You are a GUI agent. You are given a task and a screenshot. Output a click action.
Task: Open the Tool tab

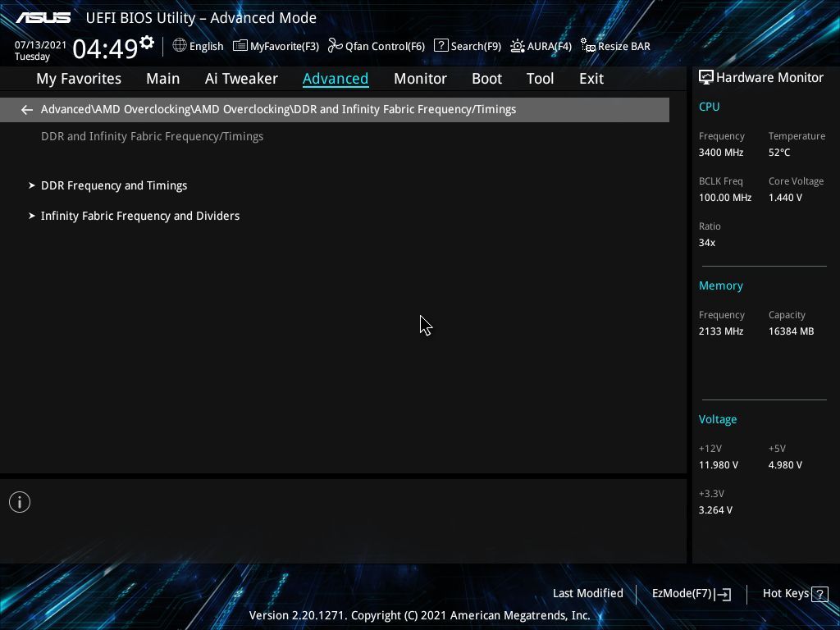pos(540,79)
